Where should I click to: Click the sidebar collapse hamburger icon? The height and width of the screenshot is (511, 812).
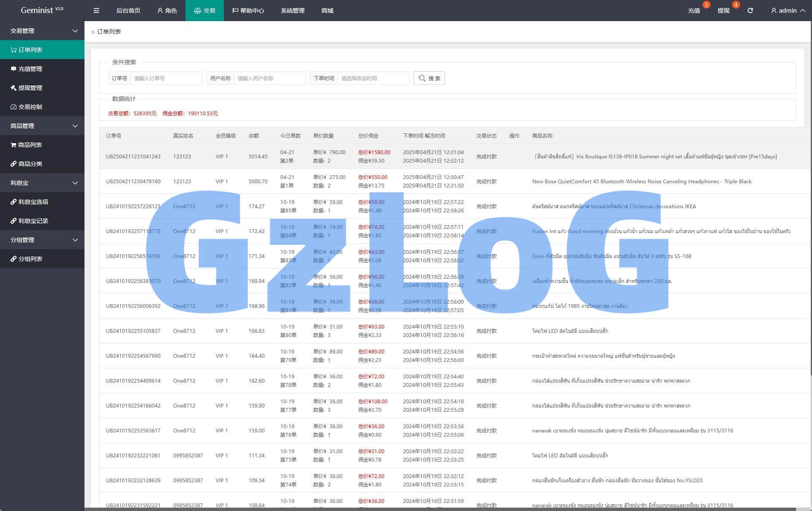tap(96, 11)
